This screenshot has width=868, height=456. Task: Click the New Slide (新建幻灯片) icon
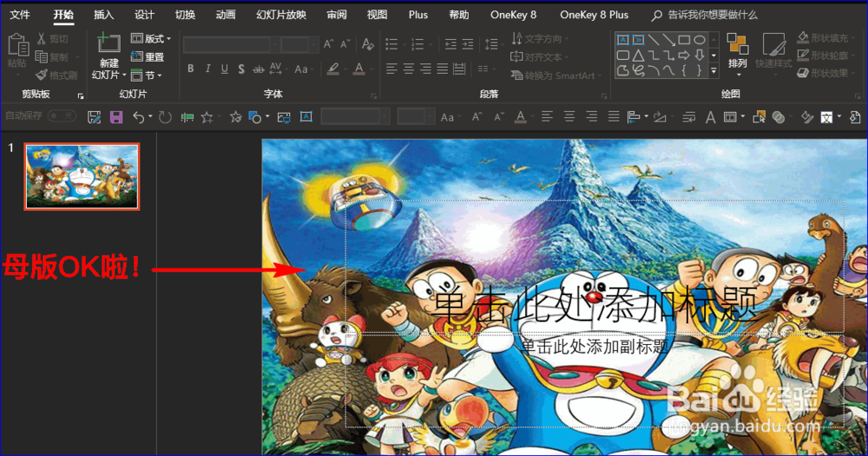(x=108, y=43)
